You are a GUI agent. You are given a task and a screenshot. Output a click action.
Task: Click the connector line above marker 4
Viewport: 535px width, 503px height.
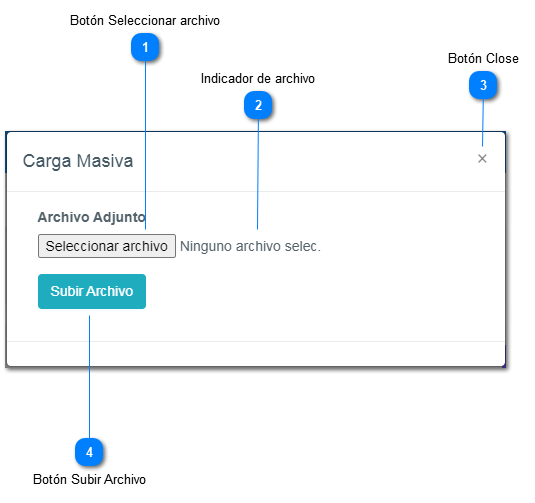(89, 377)
